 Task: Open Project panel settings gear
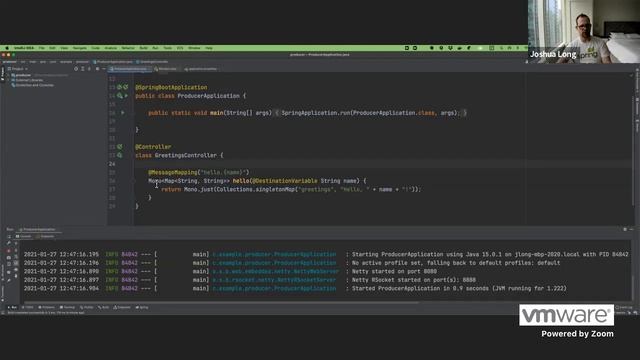(x=97, y=69)
